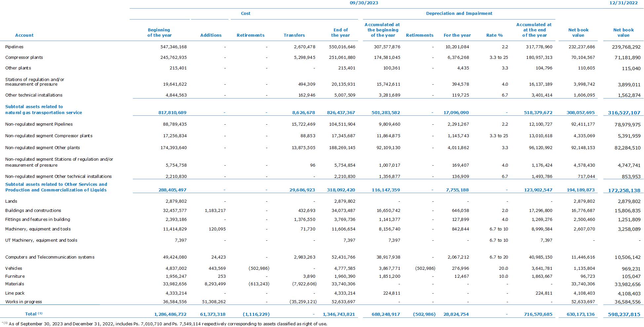This screenshot has width=644, height=327.
Task: Click the Compressor plants rate '3.3 to 25'
Action: (499, 58)
